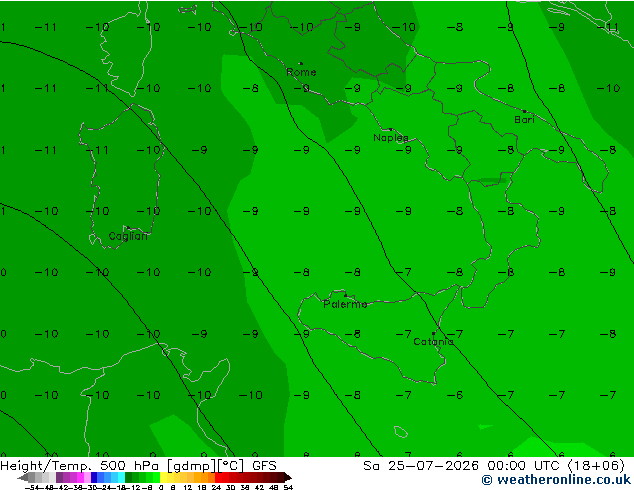The image size is (634, 490).
Task: Click the '00:00 UTC (18+06)' time text
Action: click(555, 466)
